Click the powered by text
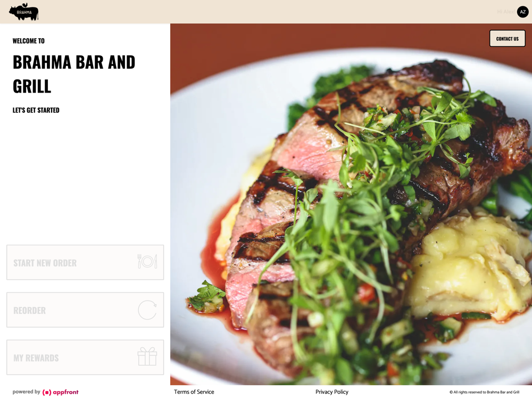This screenshot has height=399, width=532. point(27,392)
